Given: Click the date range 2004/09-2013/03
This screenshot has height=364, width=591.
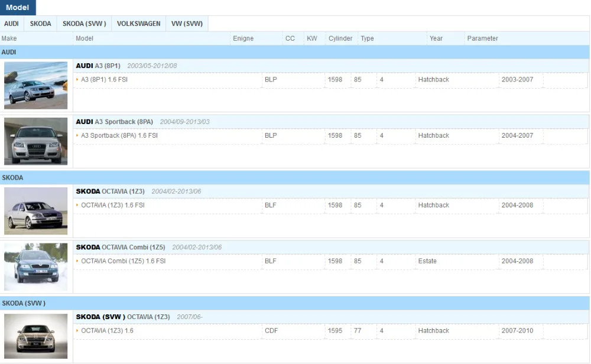Looking at the screenshot, I should 184,122.
